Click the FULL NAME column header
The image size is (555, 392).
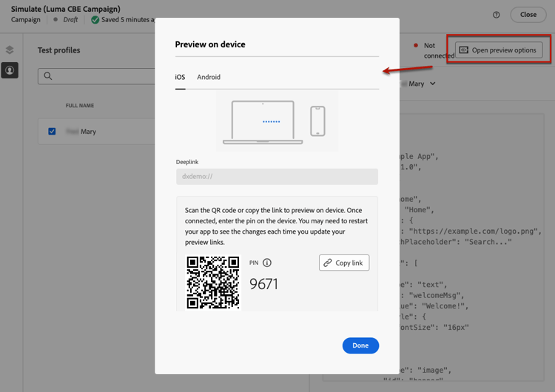[x=80, y=106]
